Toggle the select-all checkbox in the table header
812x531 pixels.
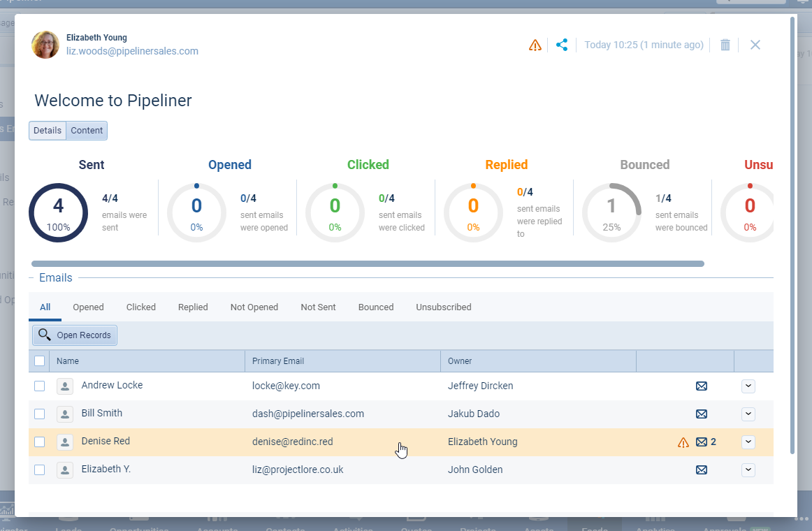(x=39, y=361)
